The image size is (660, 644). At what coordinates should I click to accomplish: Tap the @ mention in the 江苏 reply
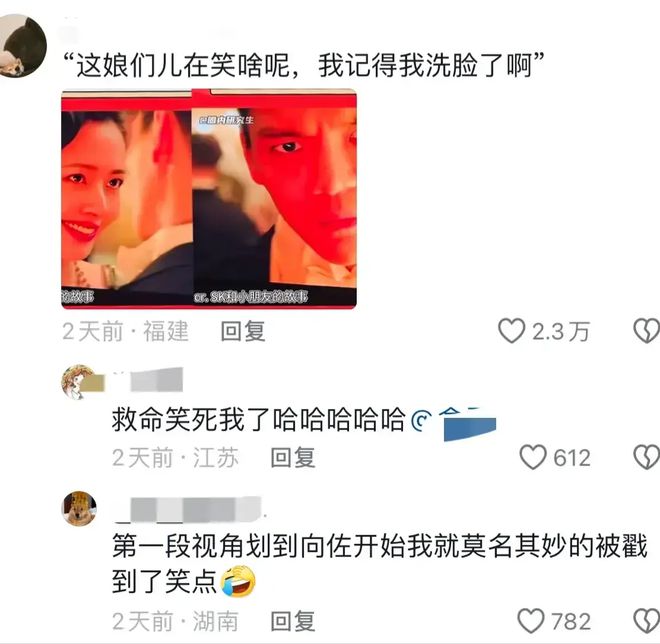tap(454, 423)
